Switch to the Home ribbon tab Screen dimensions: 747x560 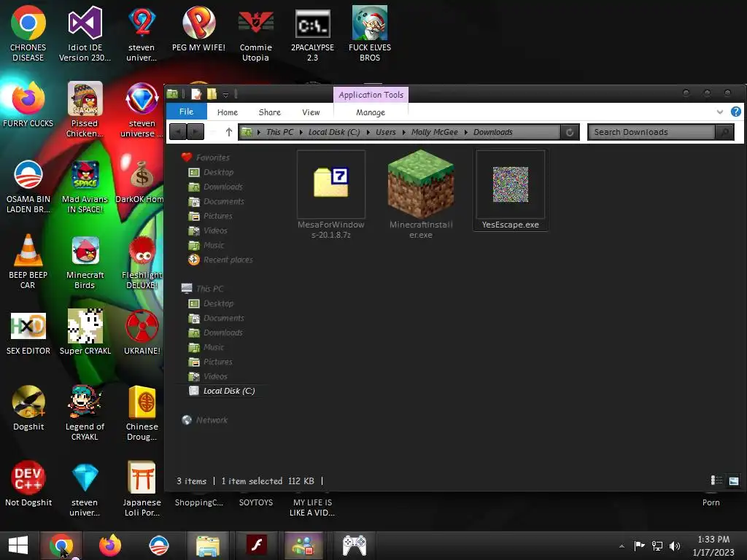coord(228,112)
